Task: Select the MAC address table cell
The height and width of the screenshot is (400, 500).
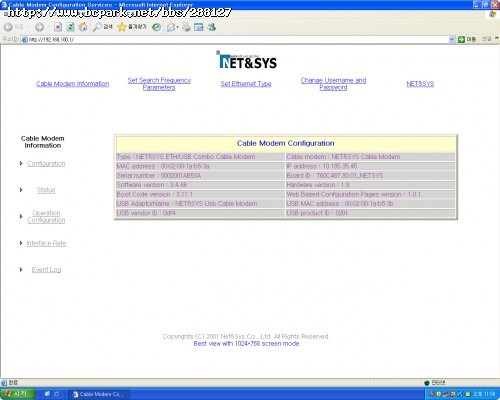Action: (x=200, y=166)
